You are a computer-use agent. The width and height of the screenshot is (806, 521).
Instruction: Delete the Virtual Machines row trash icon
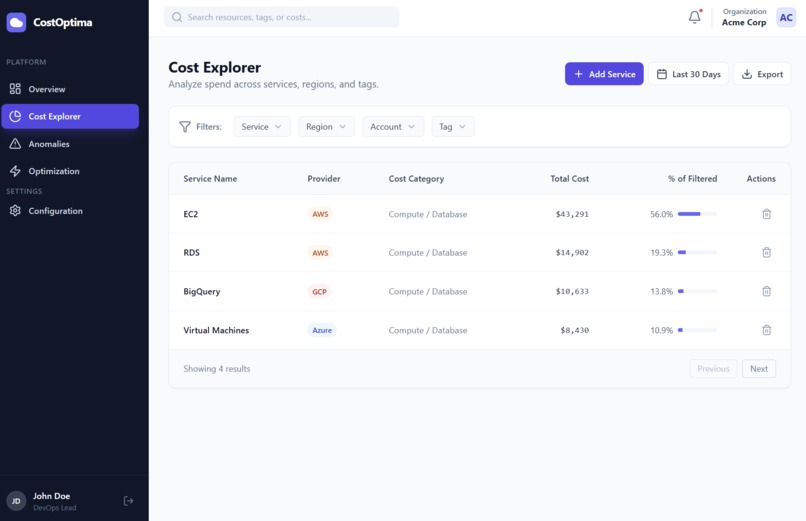click(766, 330)
